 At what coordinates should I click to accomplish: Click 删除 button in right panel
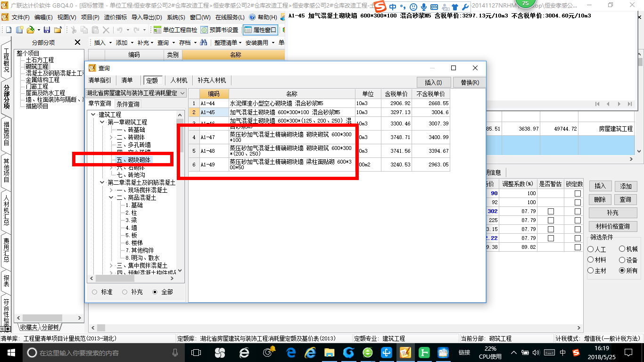[x=600, y=199]
